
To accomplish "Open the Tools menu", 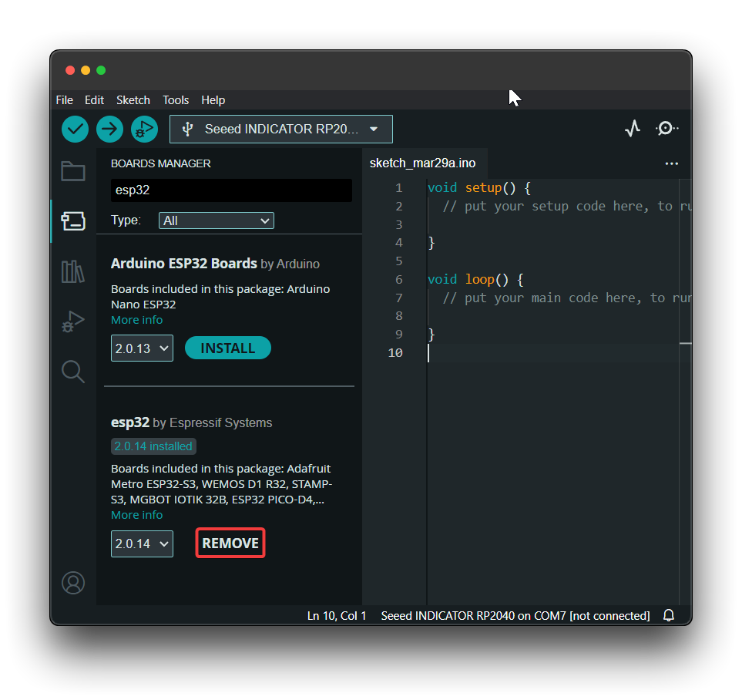I will tap(176, 100).
